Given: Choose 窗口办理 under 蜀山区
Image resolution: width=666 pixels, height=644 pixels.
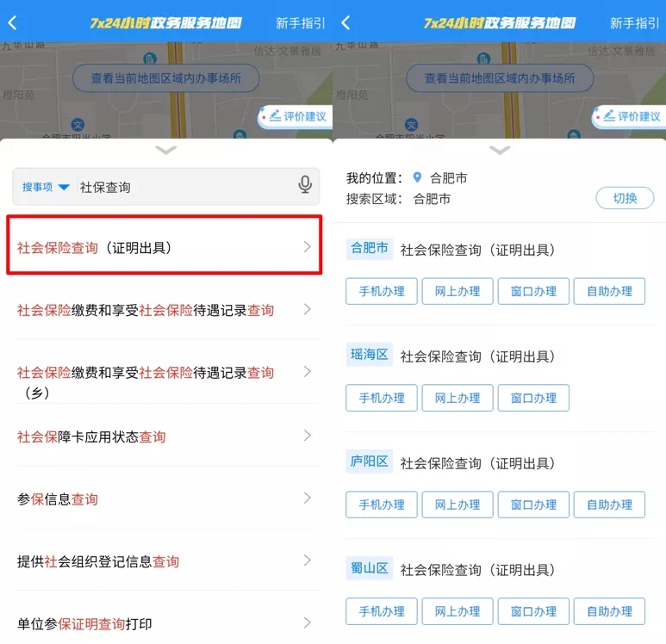Looking at the screenshot, I should pyautogui.click(x=533, y=611).
